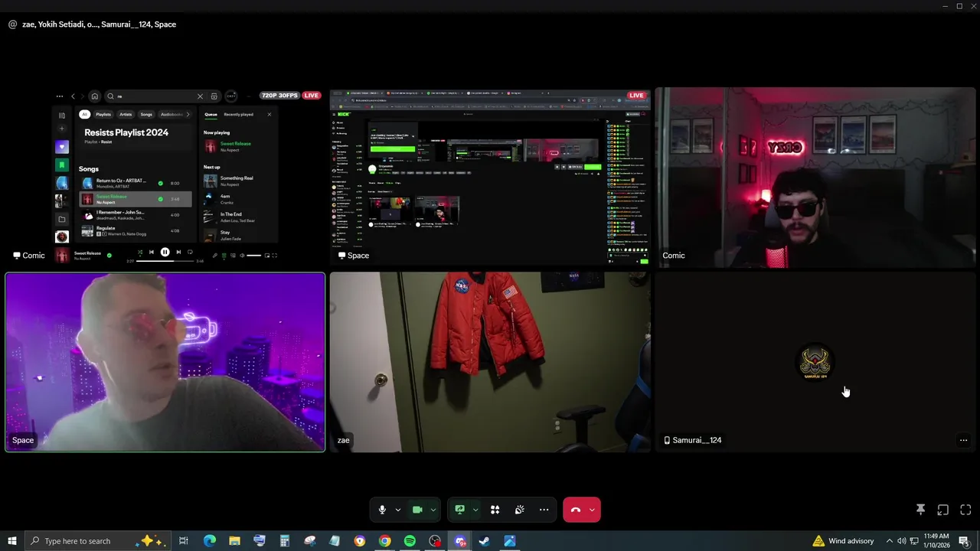Pause playback in Comic's Spotify stream

[x=165, y=252]
